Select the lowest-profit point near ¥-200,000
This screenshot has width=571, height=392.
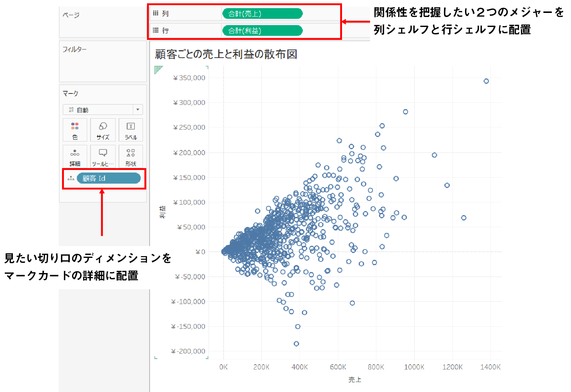(296, 344)
